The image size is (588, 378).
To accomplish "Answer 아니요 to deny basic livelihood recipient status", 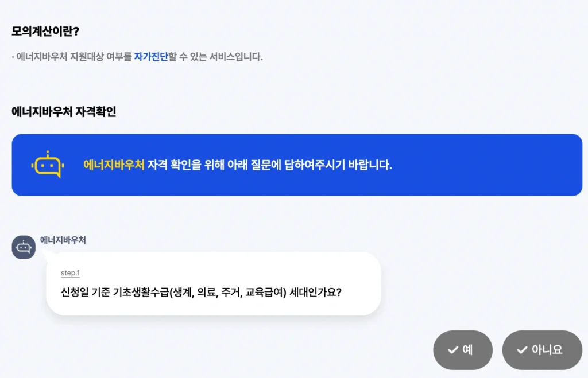I will pos(542,350).
